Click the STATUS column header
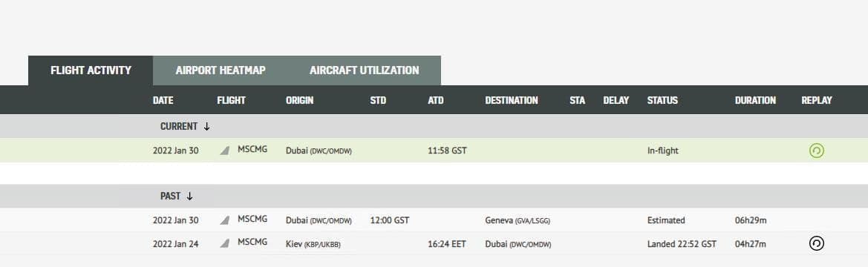The image size is (868, 267). 662,101
